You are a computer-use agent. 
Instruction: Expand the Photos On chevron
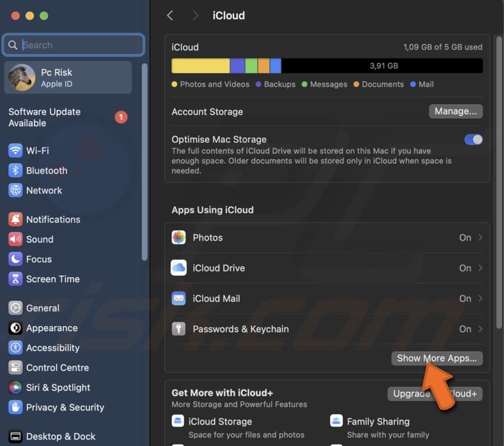[480, 237]
